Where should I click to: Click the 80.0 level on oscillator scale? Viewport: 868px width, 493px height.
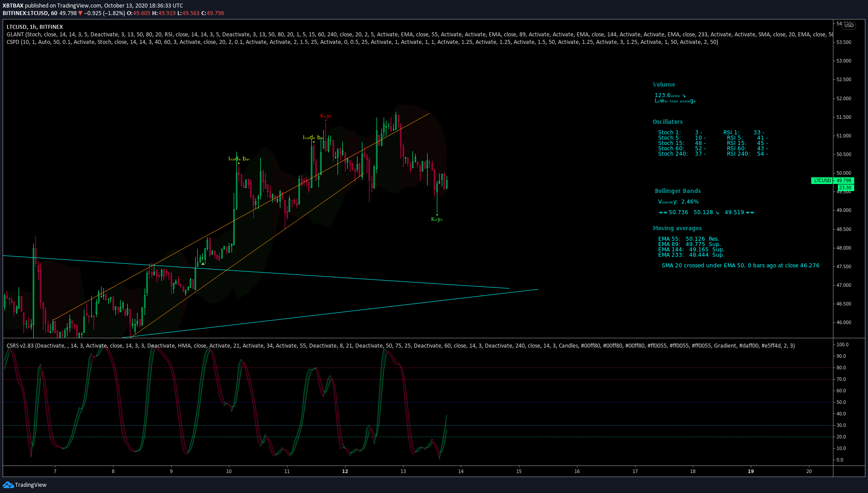(841, 368)
